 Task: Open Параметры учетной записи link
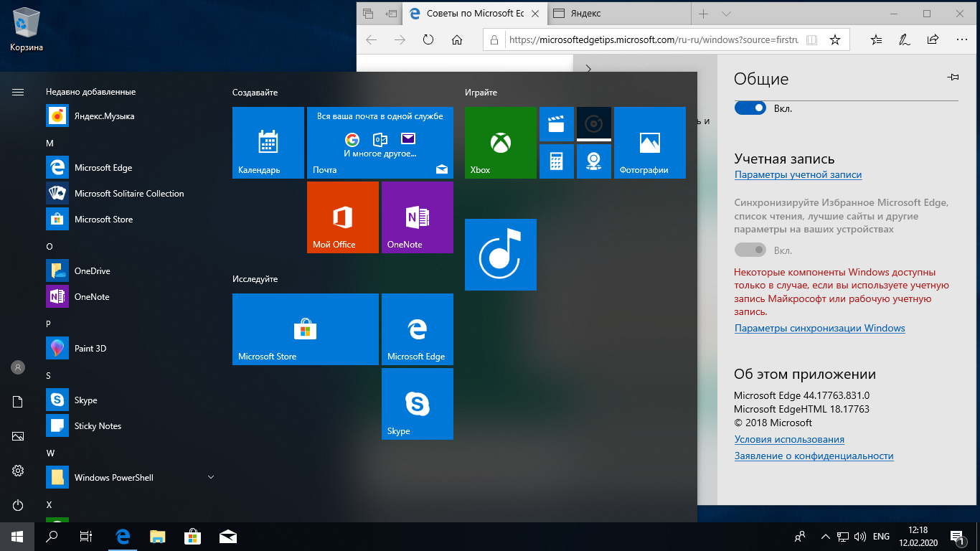coord(798,174)
